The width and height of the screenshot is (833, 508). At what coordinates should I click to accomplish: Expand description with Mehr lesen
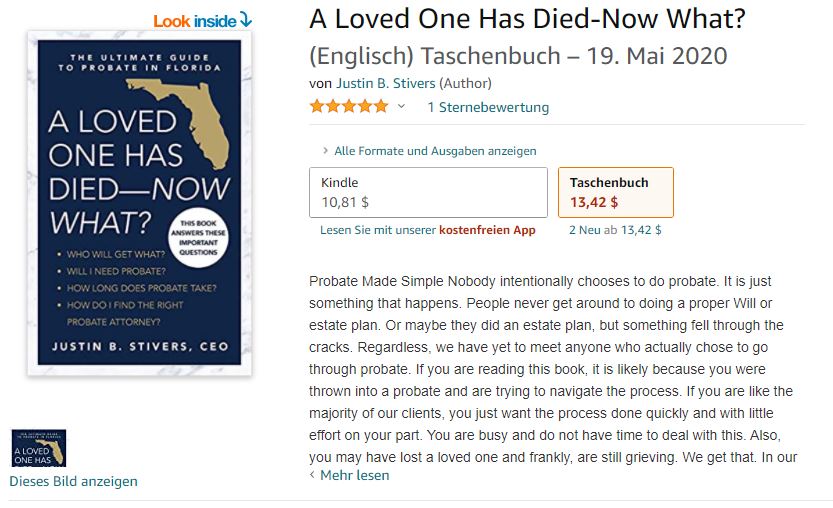[354, 475]
